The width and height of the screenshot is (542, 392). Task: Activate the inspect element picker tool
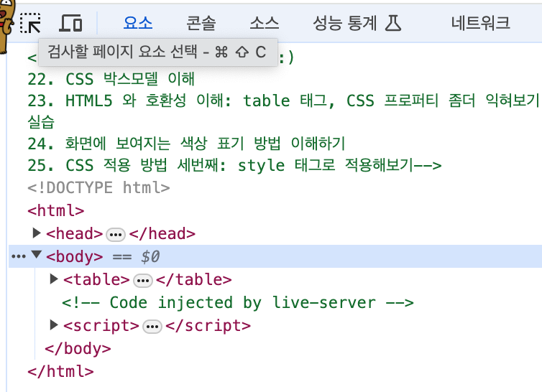[30, 23]
